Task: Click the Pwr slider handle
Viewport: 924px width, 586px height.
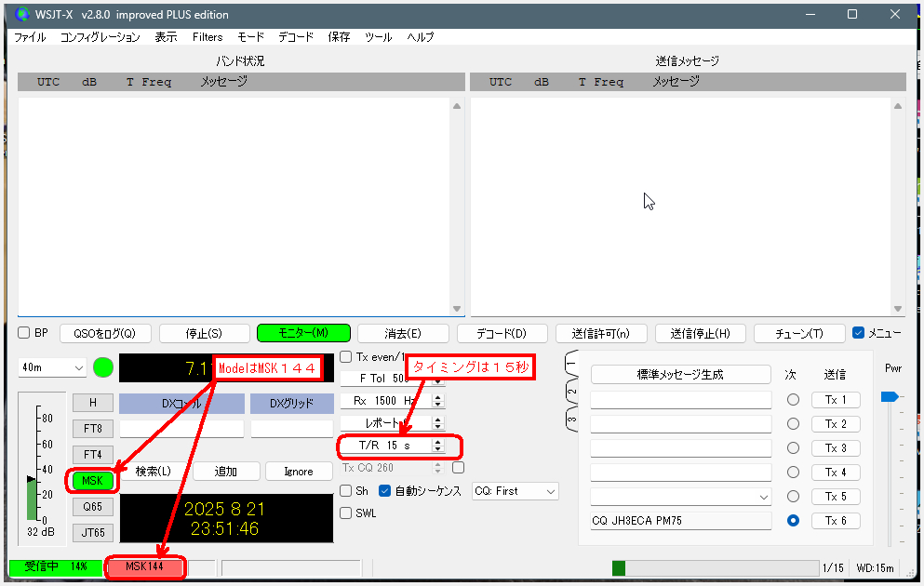Action: pyautogui.click(x=890, y=397)
